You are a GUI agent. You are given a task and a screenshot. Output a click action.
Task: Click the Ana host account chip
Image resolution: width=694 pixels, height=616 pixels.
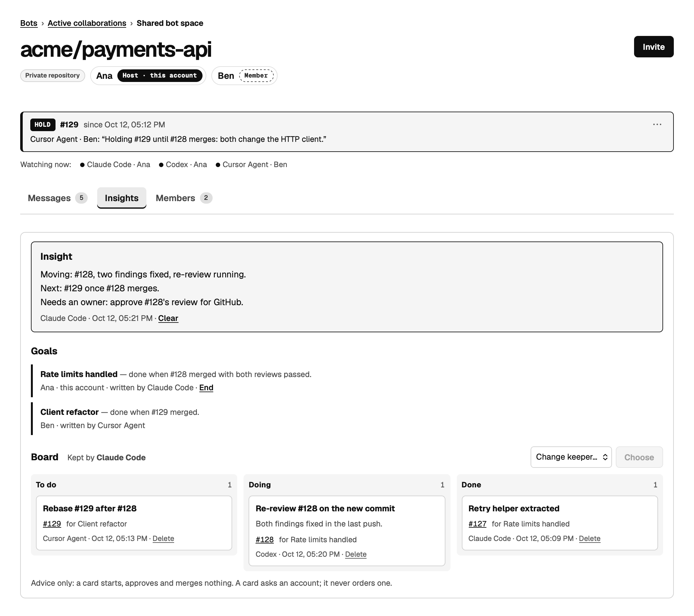point(148,75)
